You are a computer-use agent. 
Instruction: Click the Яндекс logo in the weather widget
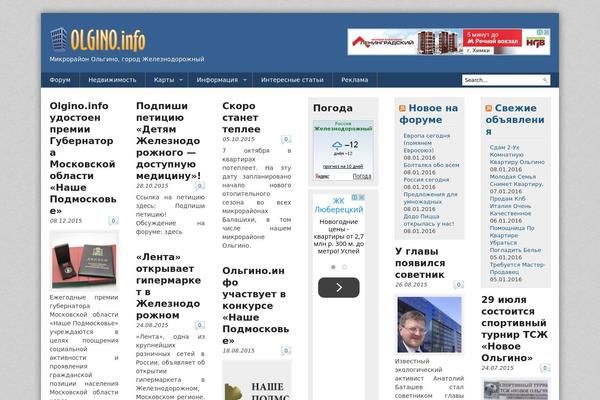pos(322,176)
